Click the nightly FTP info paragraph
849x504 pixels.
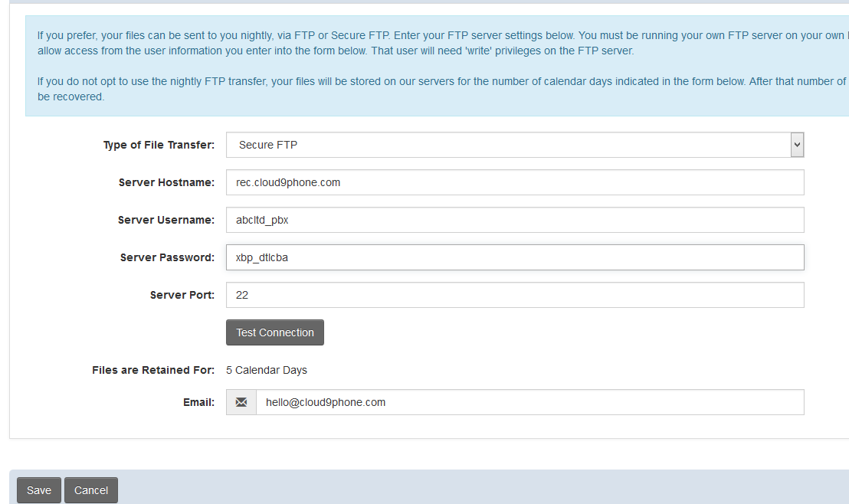click(x=443, y=43)
